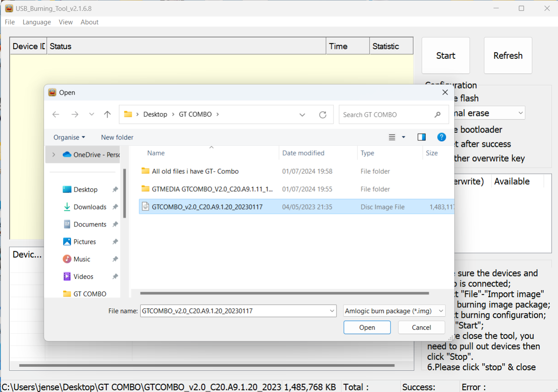Expand the File name history dropdown
The image size is (558, 392).
tap(333, 311)
